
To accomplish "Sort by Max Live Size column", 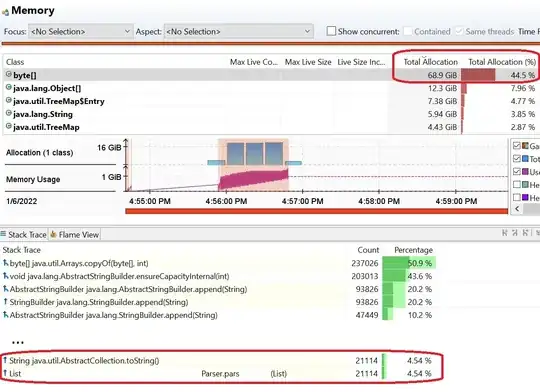I will click(x=308, y=62).
